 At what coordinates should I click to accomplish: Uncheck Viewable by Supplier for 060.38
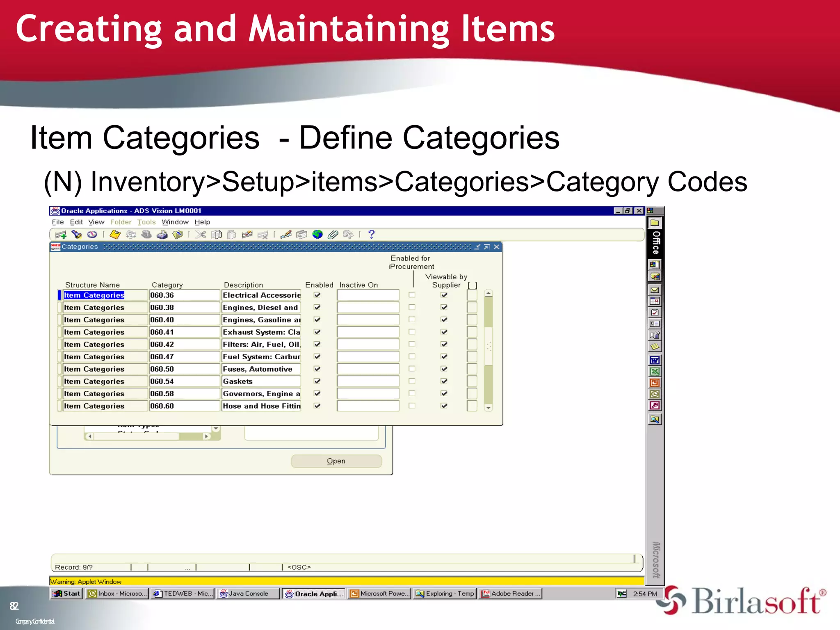click(x=444, y=307)
